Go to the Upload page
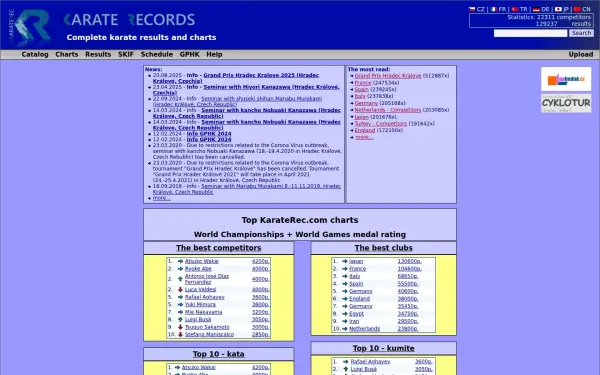The image size is (600, 375). (x=580, y=54)
